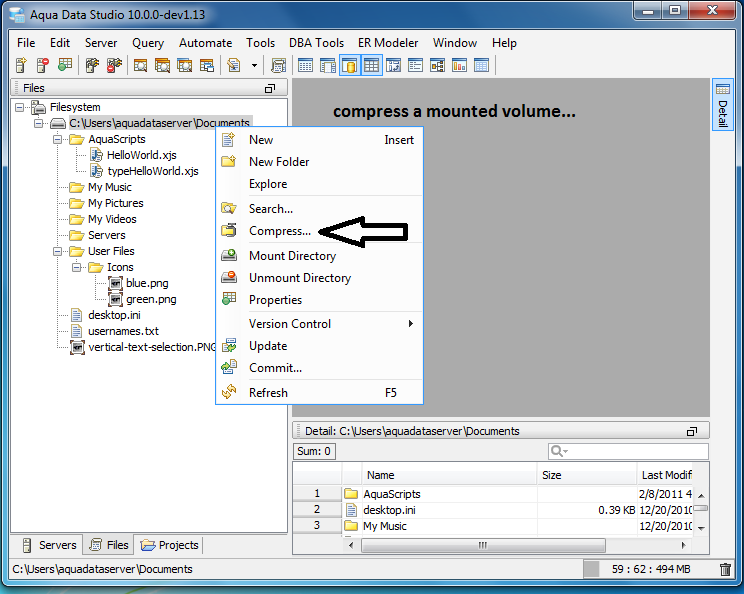Collapse the C:\Users\aquadataserver\Documents node
This screenshot has height=594, width=744.
[38, 123]
